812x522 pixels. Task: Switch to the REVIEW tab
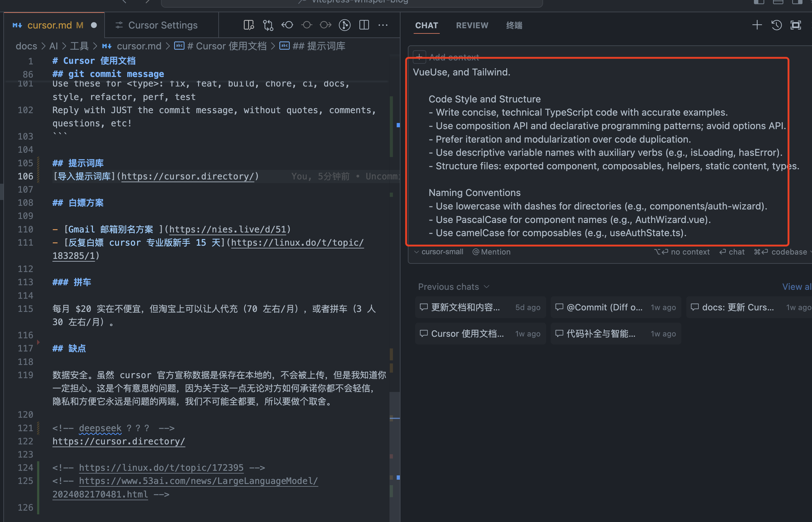(472, 25)
